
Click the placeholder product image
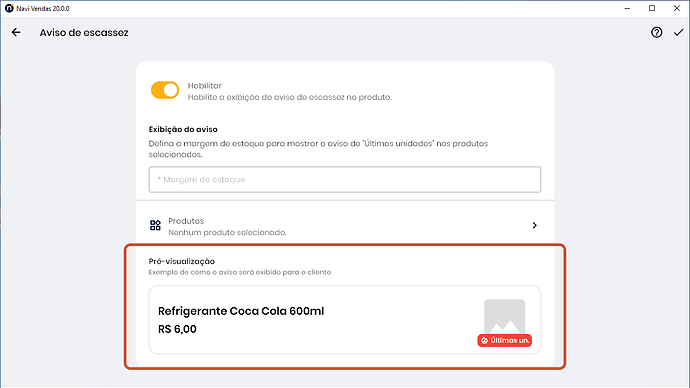point(504,317)
